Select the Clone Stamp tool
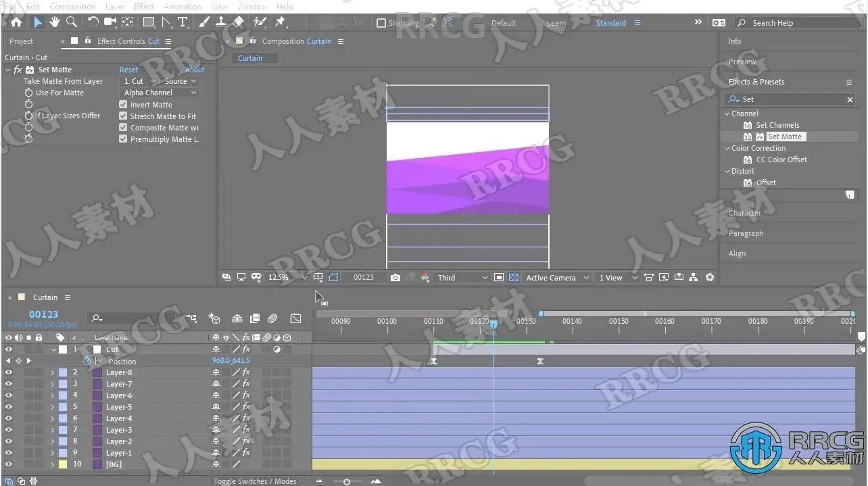Screen dimensions: 868x486 click(221, 22)
